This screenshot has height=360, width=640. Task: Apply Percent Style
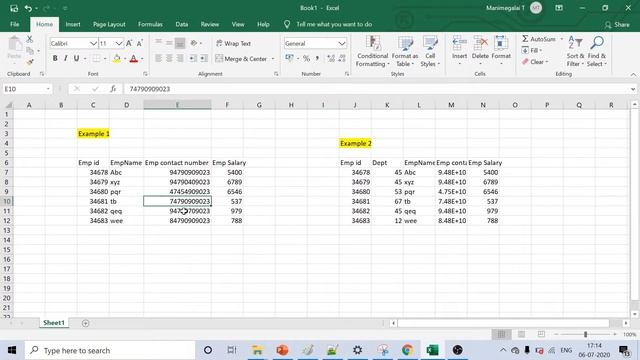[x=306, y=58]
